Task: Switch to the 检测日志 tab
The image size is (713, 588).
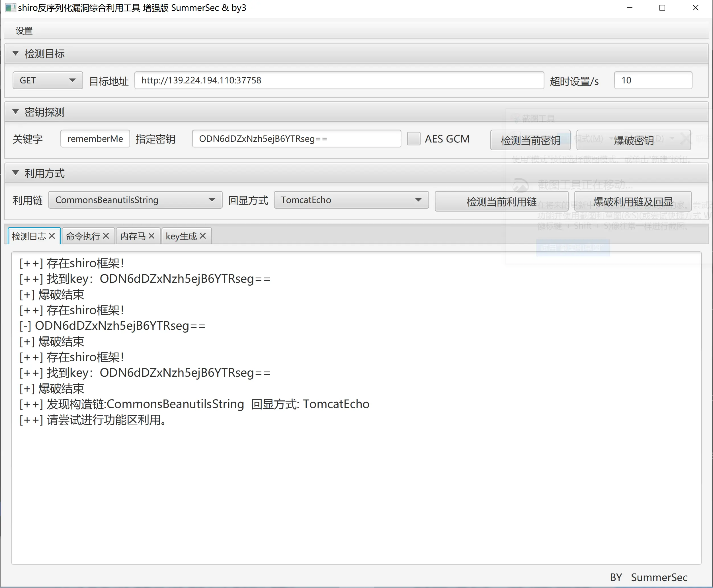Action: [29, 236]
